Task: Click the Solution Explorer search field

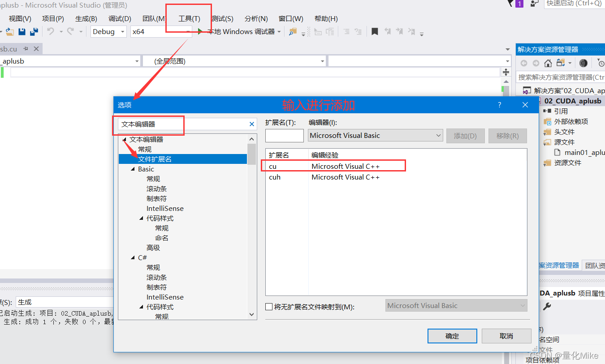Action: pyautogui.click(x=561, y=77)
